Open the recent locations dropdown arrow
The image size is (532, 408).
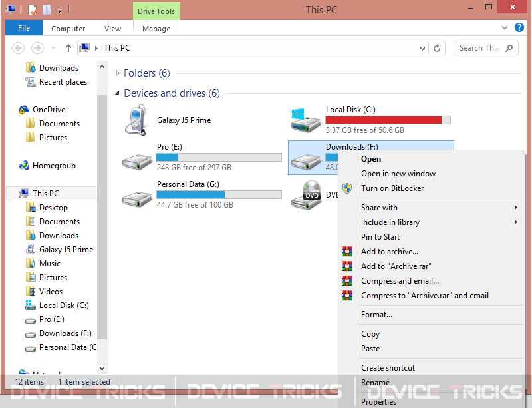coord(53,48)
